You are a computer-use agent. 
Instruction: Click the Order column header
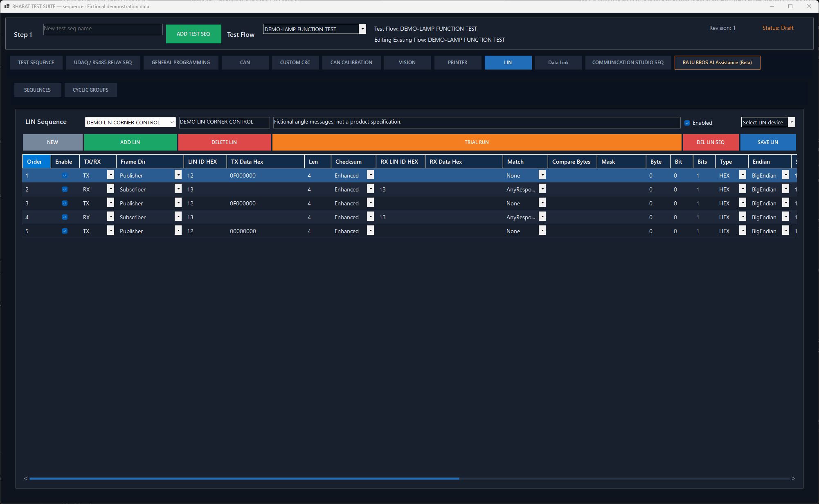[36, 162]
